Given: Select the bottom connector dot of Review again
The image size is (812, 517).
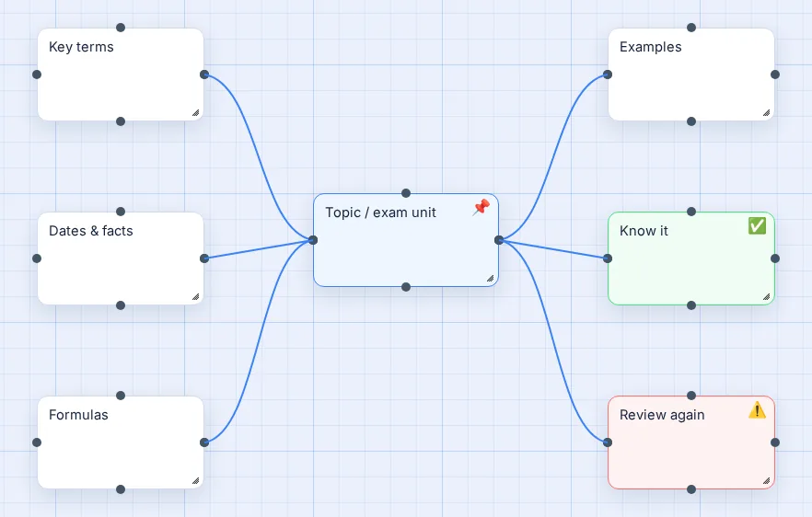Looking at the screenshot, I should 691,489.
